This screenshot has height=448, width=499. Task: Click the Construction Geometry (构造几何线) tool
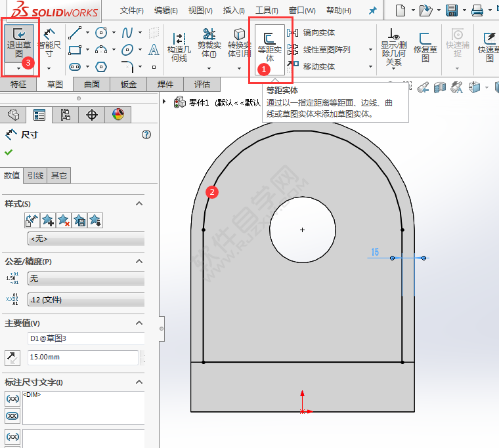pos(179,47)
